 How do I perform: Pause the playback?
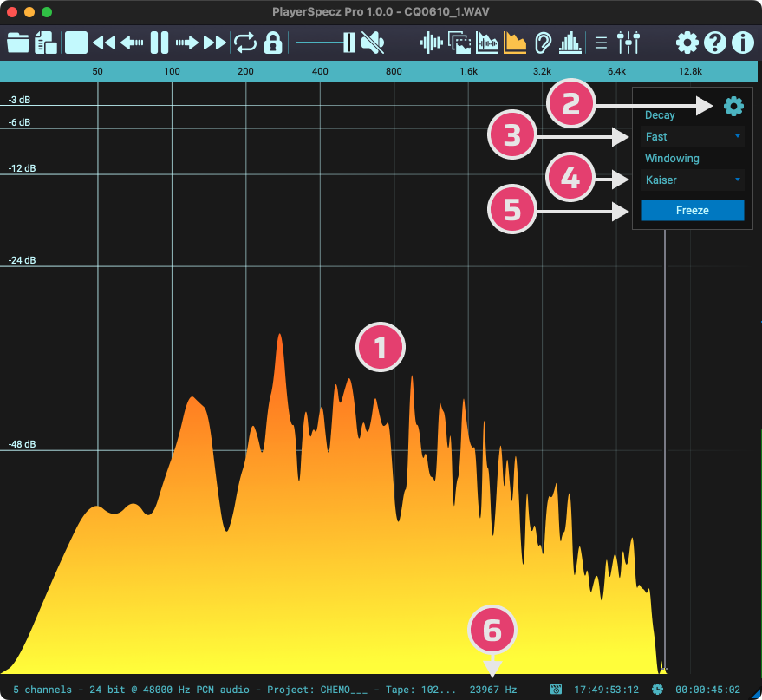pyautogui.click(x=160, y=43)
